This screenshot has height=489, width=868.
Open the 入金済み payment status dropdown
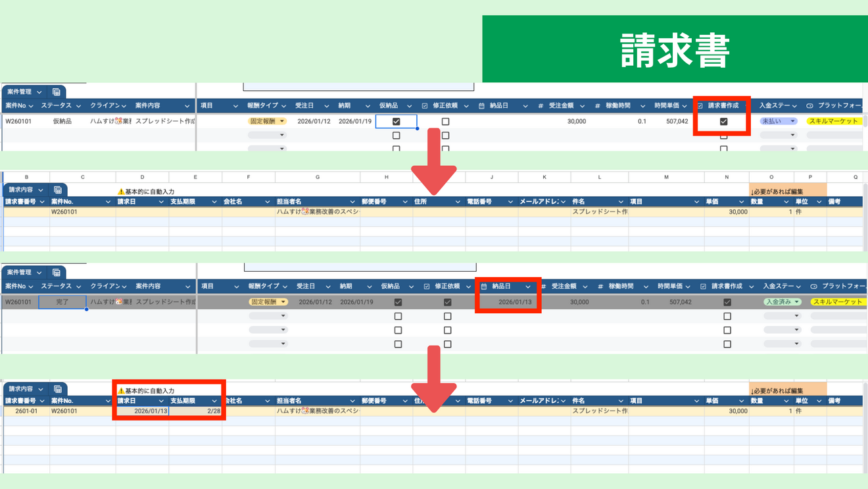[783, 302]
